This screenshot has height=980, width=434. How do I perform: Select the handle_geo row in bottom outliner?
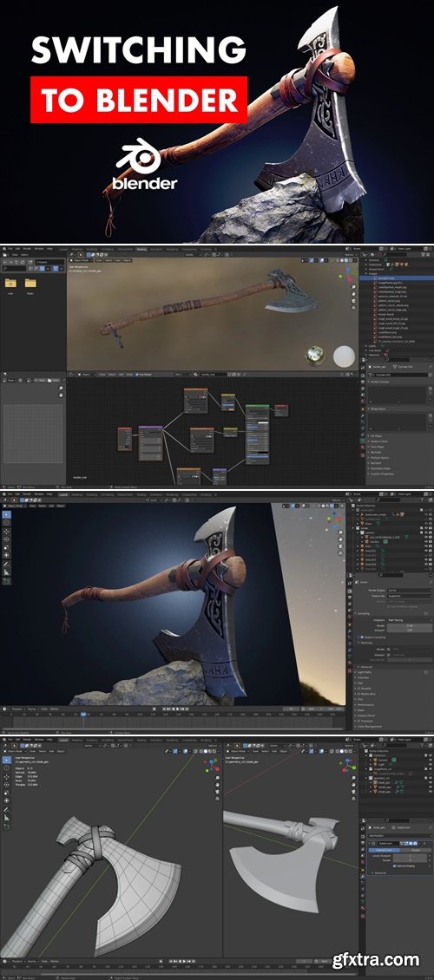coord(398,787)
